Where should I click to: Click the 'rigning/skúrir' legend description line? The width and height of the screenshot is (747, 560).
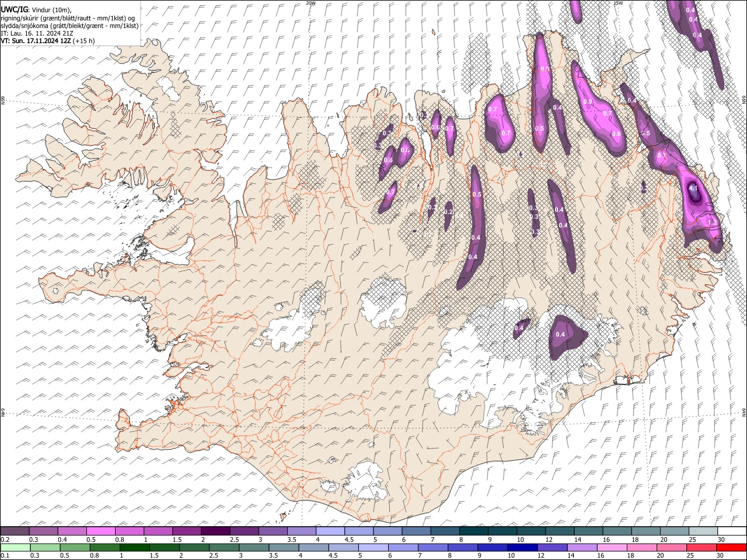click(68, 18)
